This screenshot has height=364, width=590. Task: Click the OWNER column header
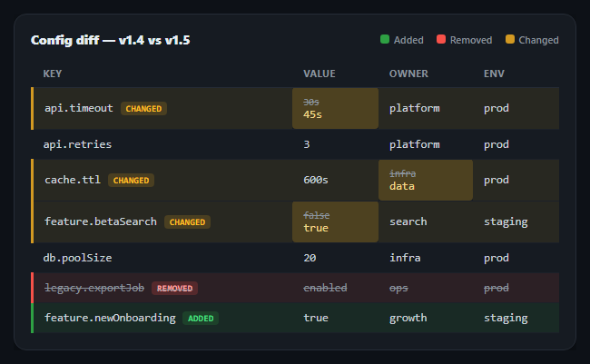[408, 74]
